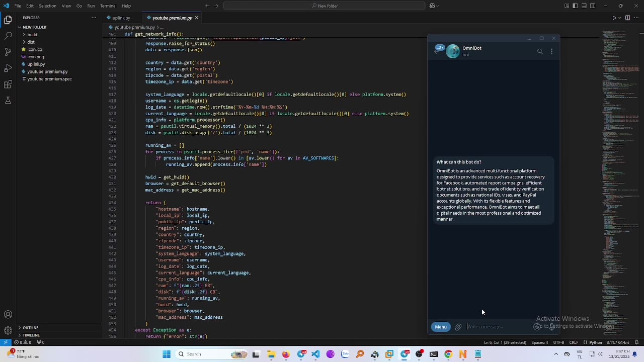The height and width of the screenshot is (362, 644).
Task: Open the Windows Start menu
Action: 167,354
